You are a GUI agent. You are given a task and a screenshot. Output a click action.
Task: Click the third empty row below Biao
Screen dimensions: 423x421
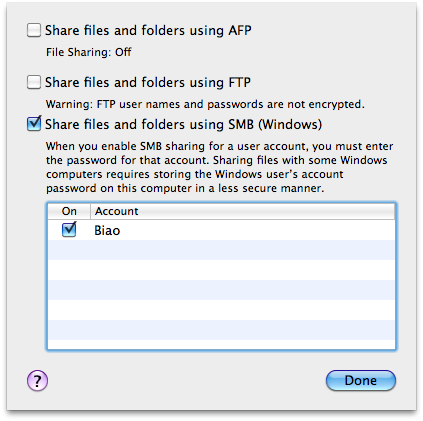click(x=221, y=290)
